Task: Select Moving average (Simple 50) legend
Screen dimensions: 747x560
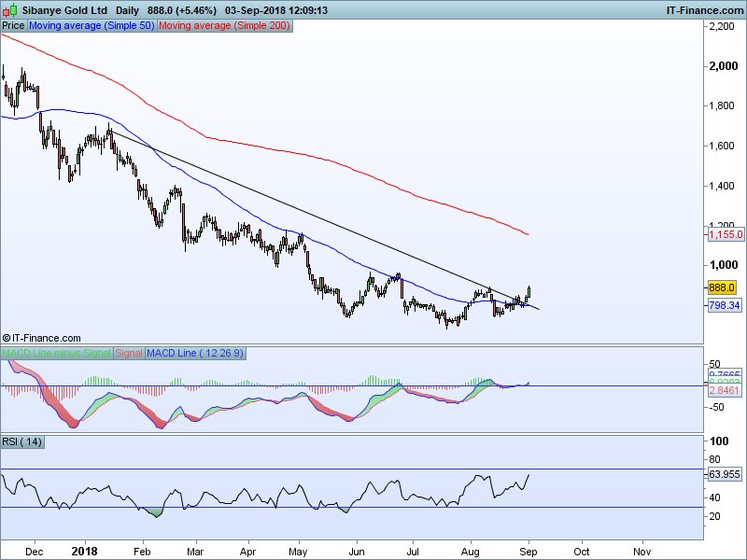Action: coord(92,26)
